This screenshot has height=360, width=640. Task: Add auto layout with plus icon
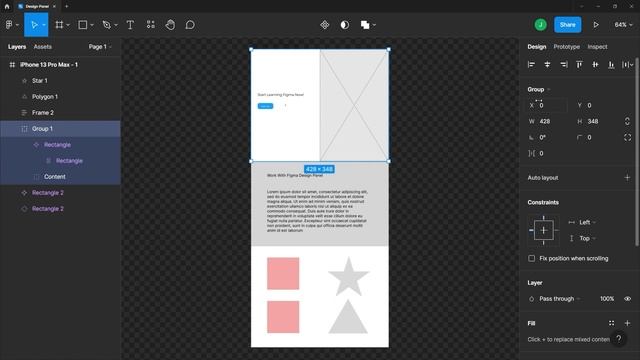[x=627, y=178]
